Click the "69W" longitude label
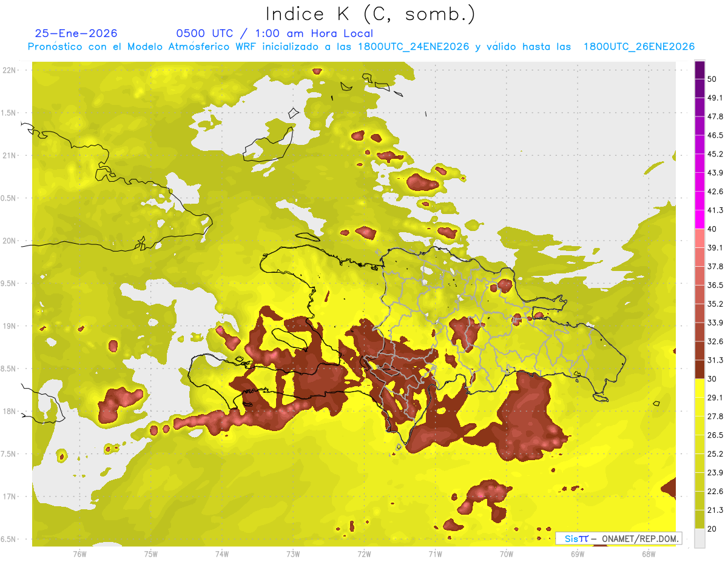The image size is (728, 562). pos(578,554)
